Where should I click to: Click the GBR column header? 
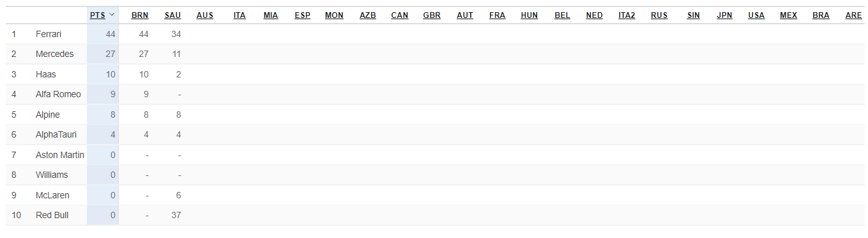(432, 15)
